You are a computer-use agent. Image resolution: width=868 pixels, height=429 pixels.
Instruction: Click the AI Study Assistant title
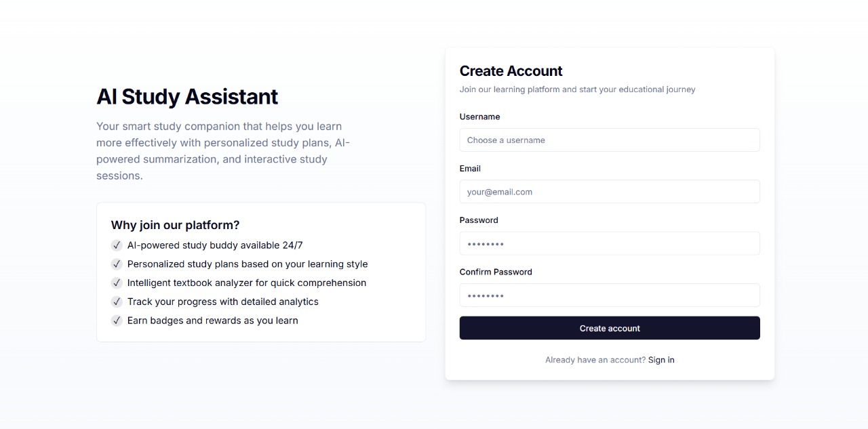(187, 97)
